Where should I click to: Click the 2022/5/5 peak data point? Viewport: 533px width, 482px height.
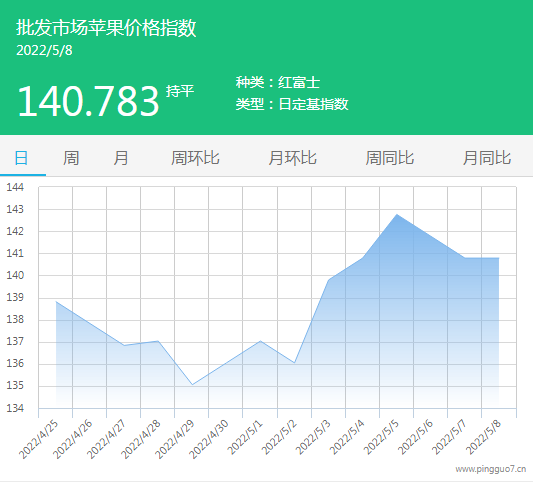click(x=397, y=214)
